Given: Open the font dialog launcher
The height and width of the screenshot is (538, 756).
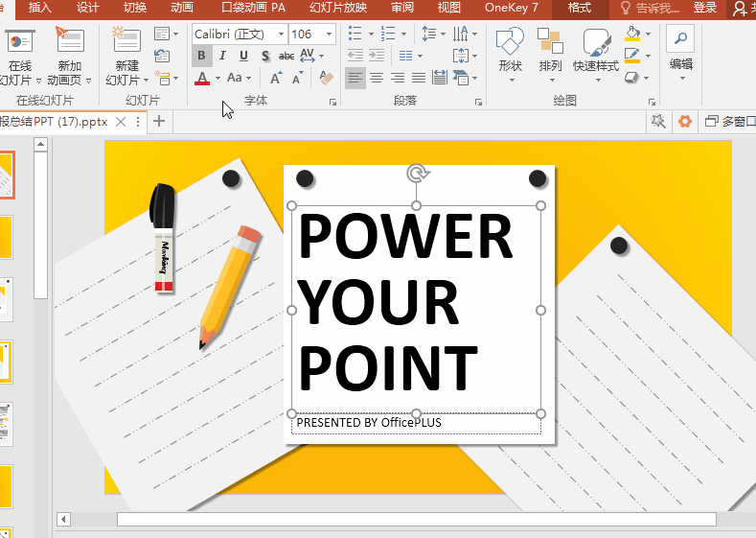Looking at the screenshot, I should click(x=332, y=102).
